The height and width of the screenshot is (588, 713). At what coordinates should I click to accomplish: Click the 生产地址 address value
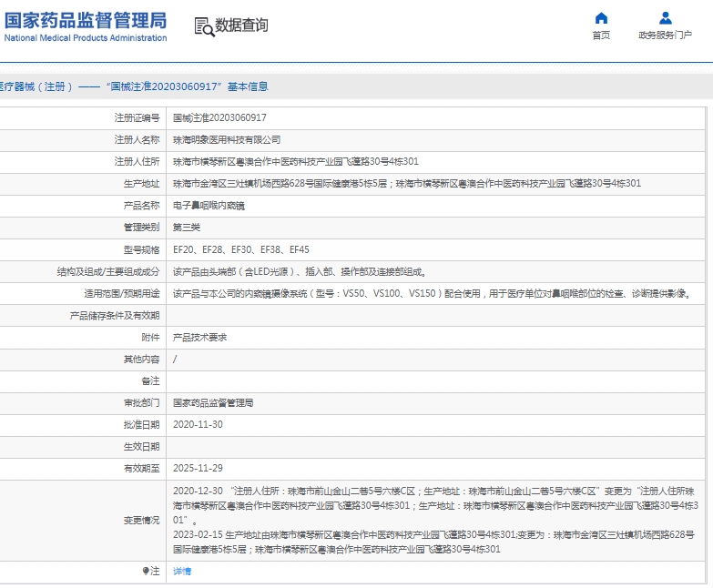pos(407,184)
